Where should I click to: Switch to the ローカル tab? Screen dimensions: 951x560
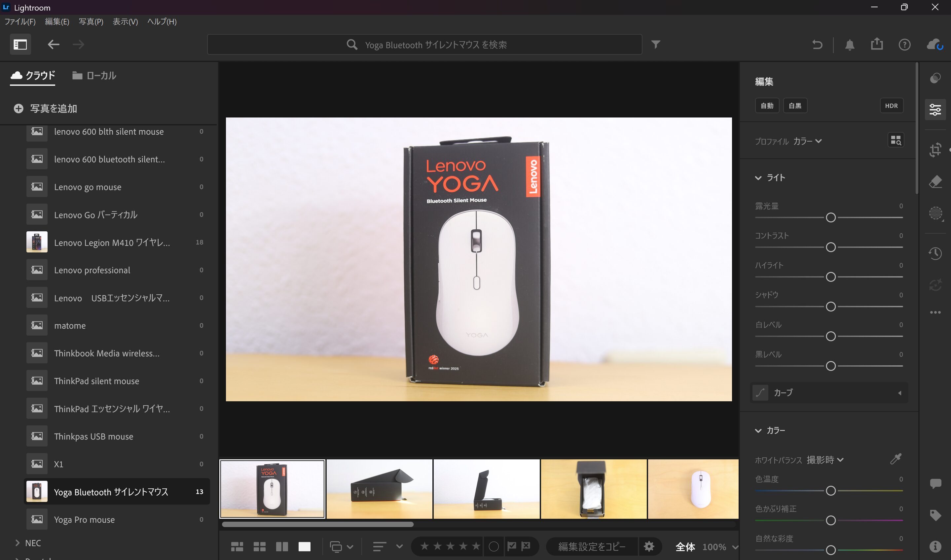[x=93, y=75]
